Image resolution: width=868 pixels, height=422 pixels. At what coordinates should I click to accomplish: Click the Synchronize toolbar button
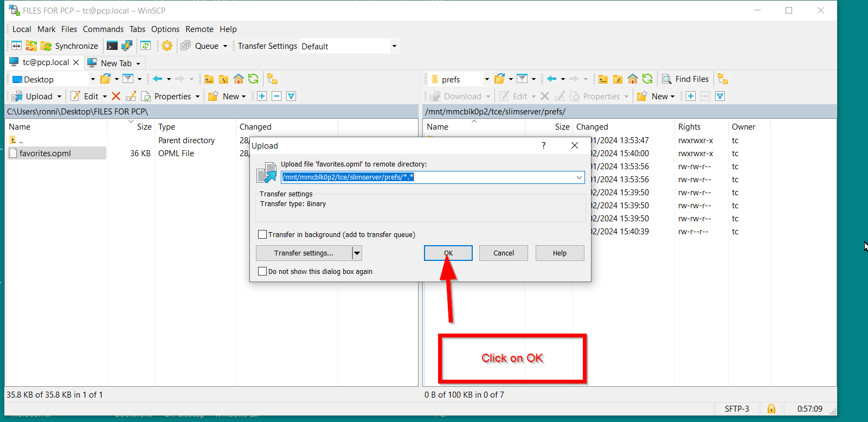(x=69, y=46)
